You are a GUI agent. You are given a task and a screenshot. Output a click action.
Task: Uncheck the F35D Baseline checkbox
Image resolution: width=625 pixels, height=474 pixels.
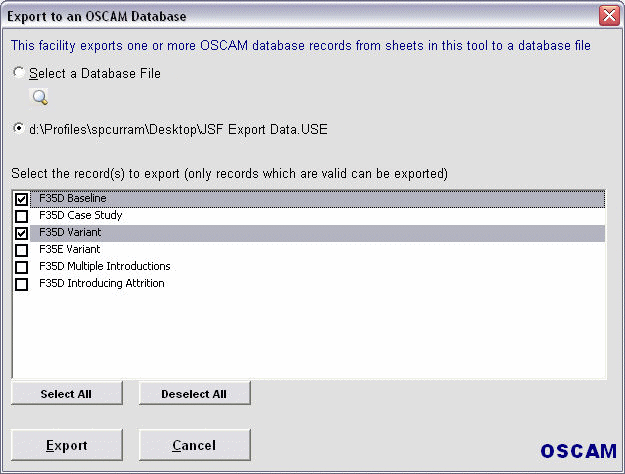(22, 199)
